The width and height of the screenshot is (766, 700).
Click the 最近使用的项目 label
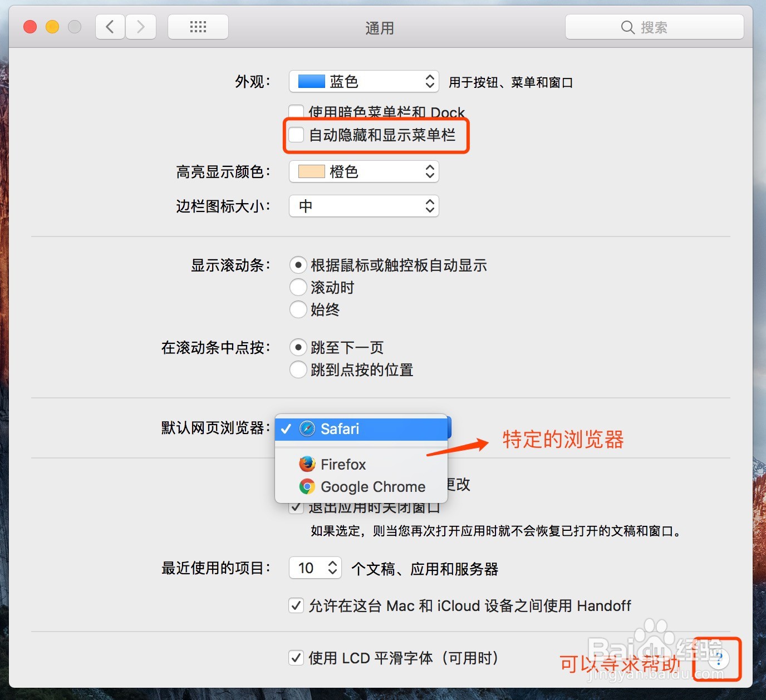(x=216, y=568)
